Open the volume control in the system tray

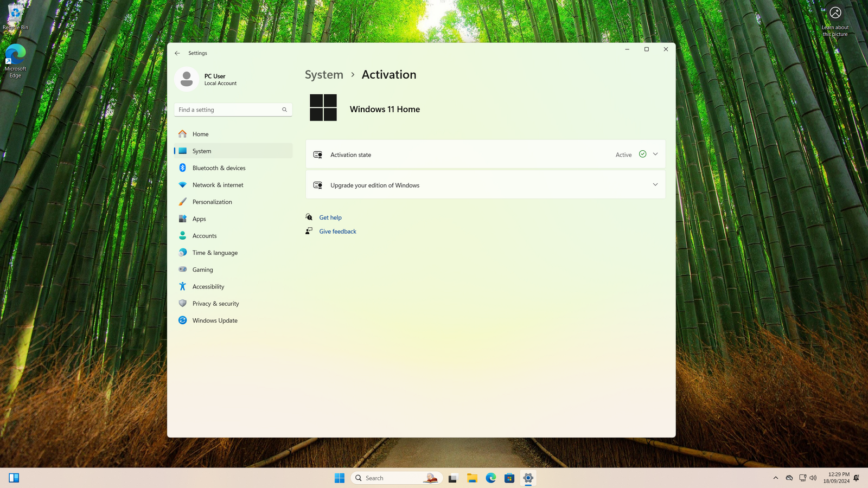coord(813,478)
